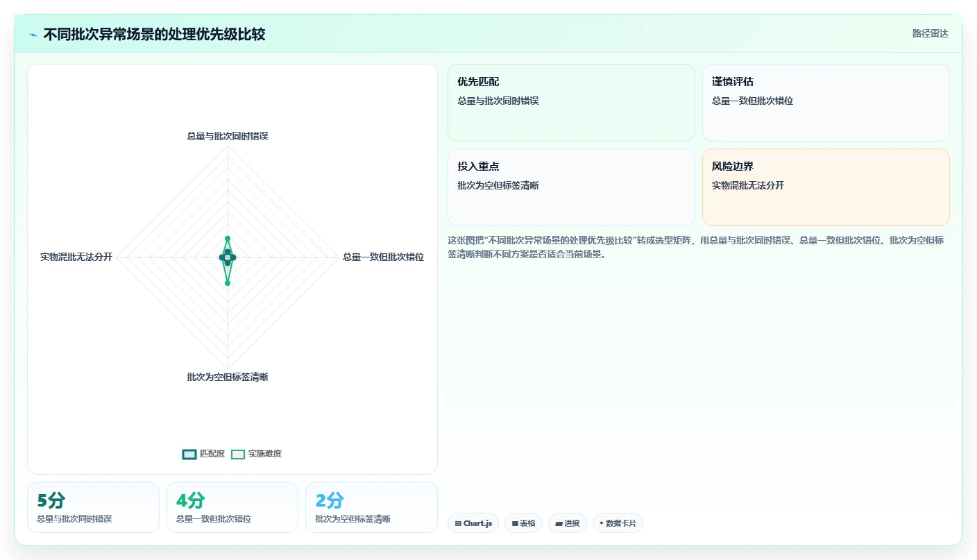The height and width of the screenshot is (560, 977).
Task: Click the description paragraph starting 这张图把
Action: click(x=696, y=247)
